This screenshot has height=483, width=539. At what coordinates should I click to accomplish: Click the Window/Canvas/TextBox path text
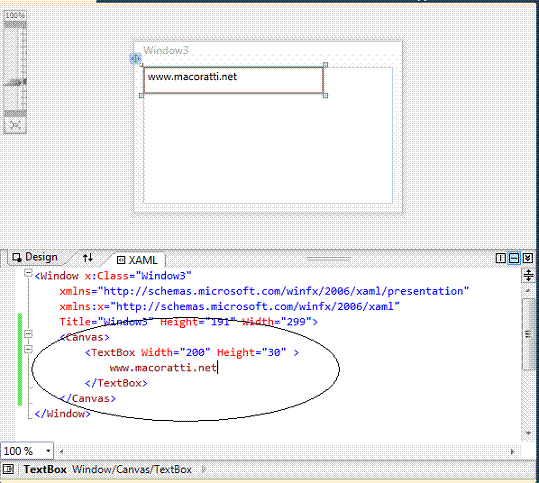(132, 469)
